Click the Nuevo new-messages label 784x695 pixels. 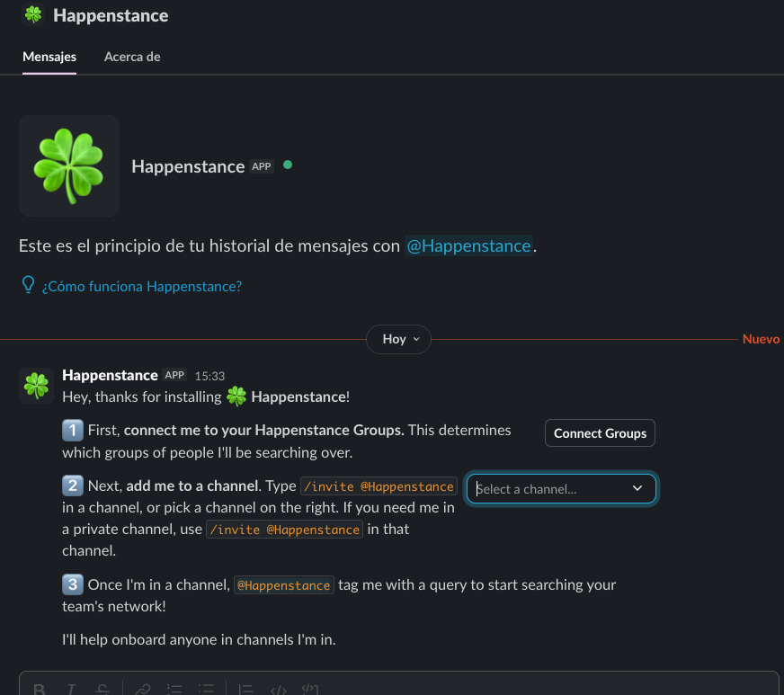[x=761, y=339]
